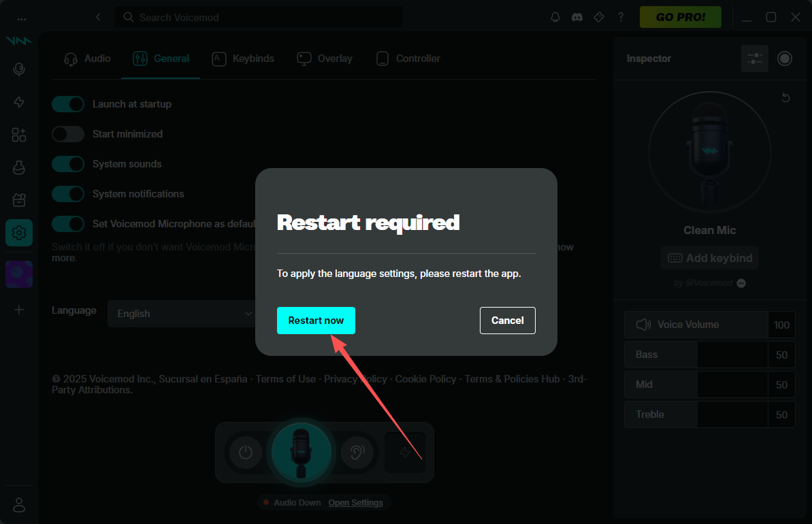Screen dimensions: 812x524
Task: Adjust the Mid slider
Action: pos(696,384)
